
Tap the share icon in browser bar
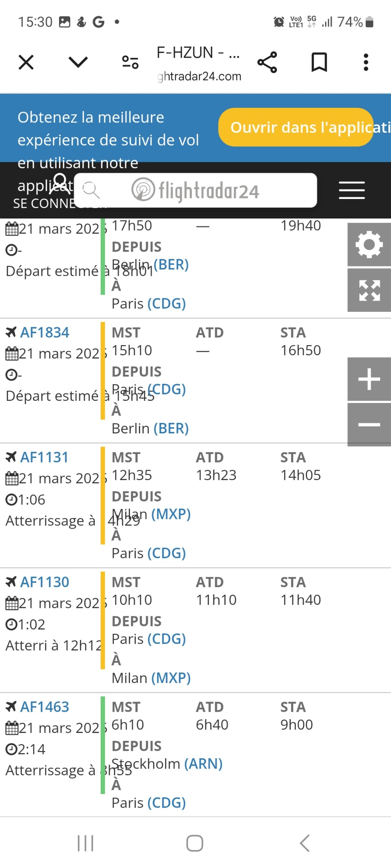[x=267, y=62]
